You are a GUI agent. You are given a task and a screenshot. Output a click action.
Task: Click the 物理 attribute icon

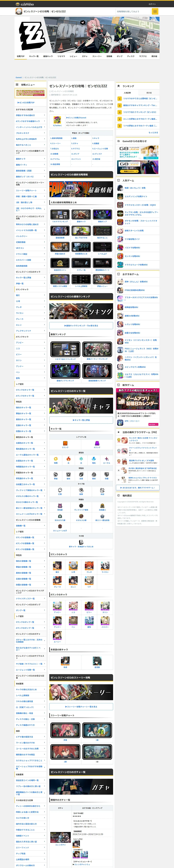56,459
